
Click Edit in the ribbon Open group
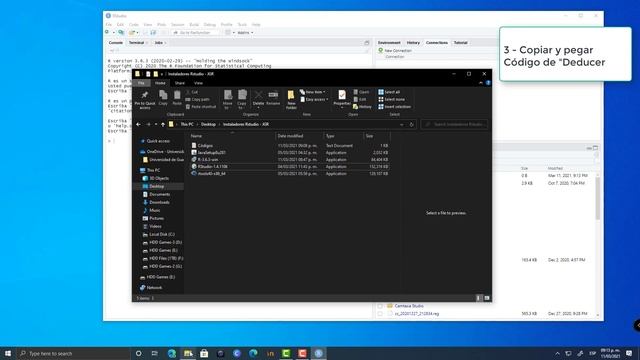coord(360,100)
